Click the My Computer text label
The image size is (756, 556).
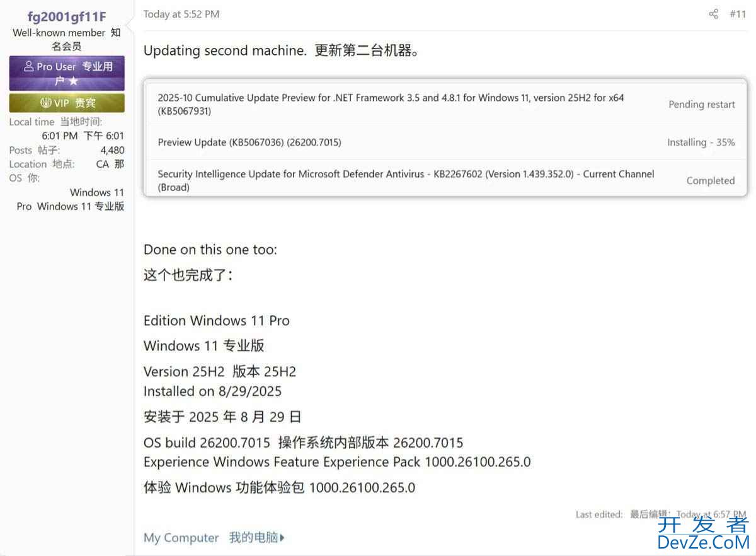tap(181, 538)
